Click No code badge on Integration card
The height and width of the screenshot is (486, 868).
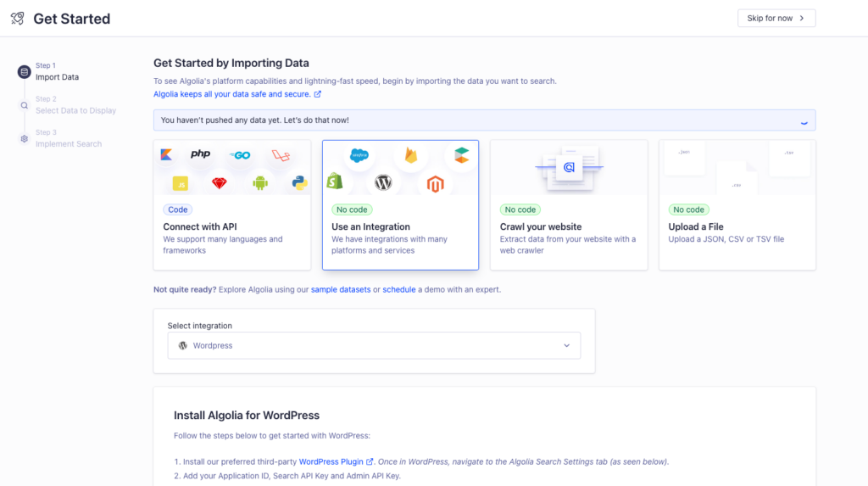(x=352, y=209)
